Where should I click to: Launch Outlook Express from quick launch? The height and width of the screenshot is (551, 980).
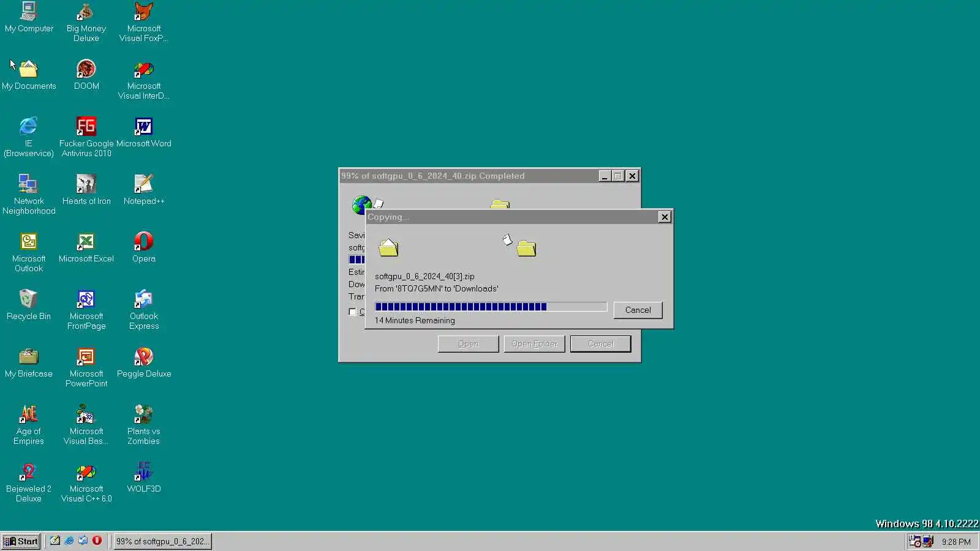pos(83,541)
